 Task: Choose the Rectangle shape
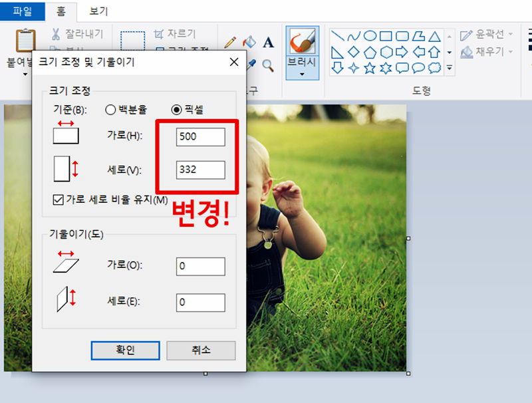(386, 36)
